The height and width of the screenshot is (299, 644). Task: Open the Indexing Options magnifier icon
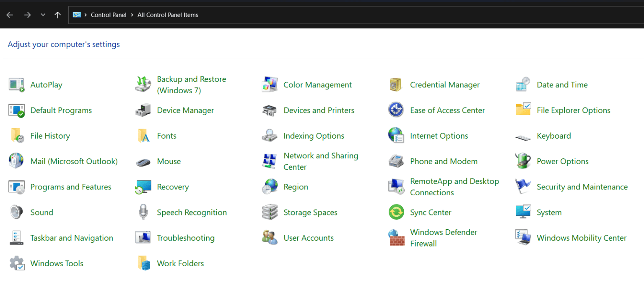tap(270, 136)
